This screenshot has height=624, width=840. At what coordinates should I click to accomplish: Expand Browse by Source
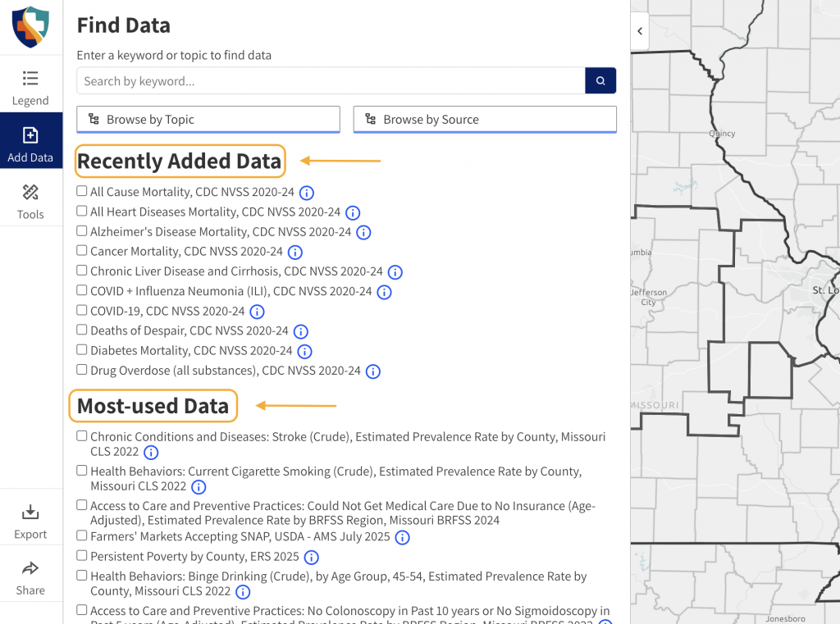(485, 120)
